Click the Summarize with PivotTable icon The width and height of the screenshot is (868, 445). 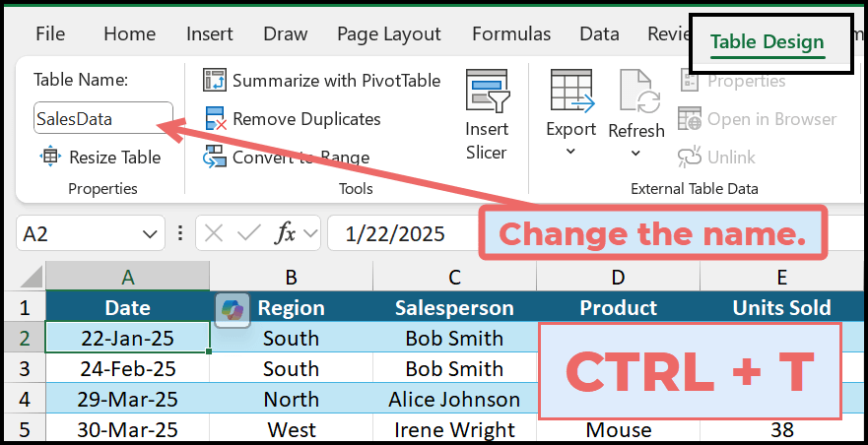pyautogui.click(x=215, y=80)
